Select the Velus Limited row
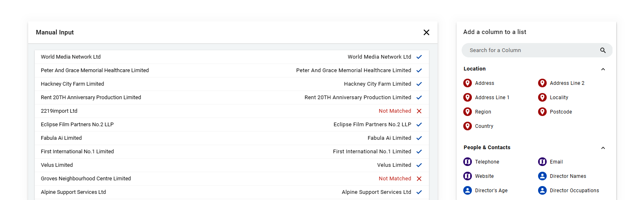This screenshot has height=200, width=644. click(x=232, y=165)
